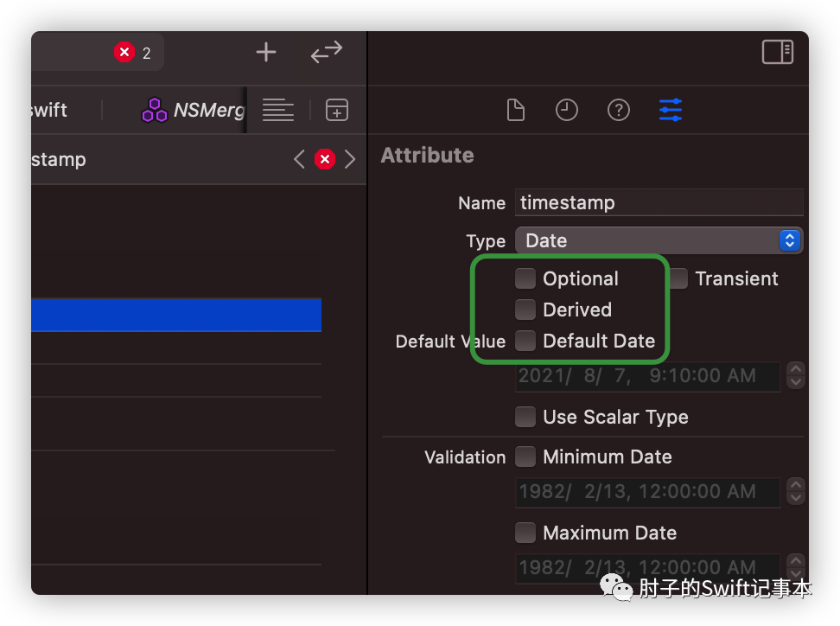Click the Name field containing timestamp
This screenshot has width=840, height=626.
click(659, 202)
